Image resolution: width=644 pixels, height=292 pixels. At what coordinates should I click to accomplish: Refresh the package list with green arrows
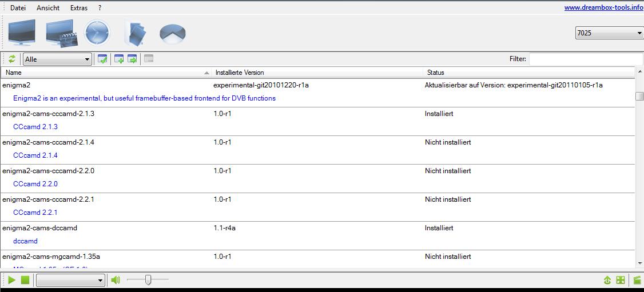[12, 59]
